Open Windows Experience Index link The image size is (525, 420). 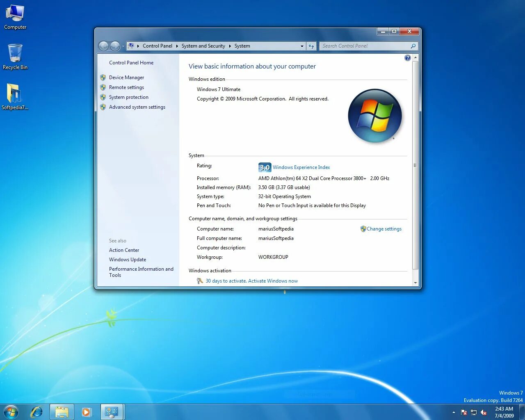[x=301, y=167]
